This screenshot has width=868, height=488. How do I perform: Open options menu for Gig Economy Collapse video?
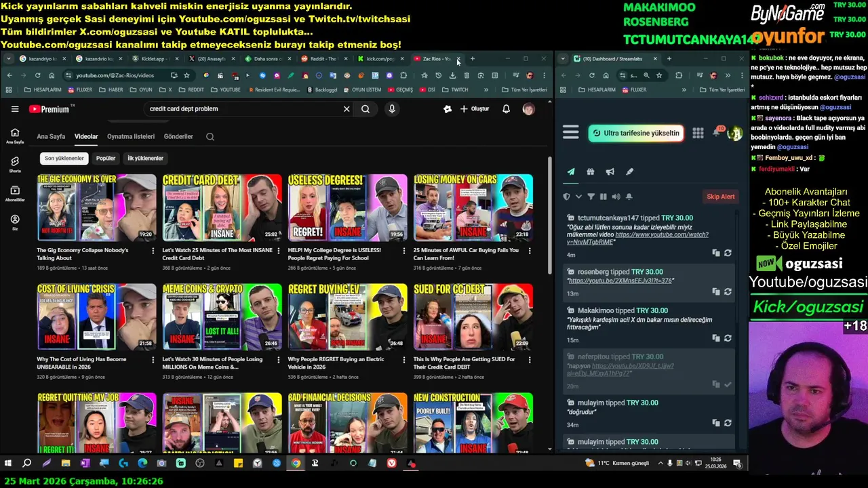click(153, 250)
